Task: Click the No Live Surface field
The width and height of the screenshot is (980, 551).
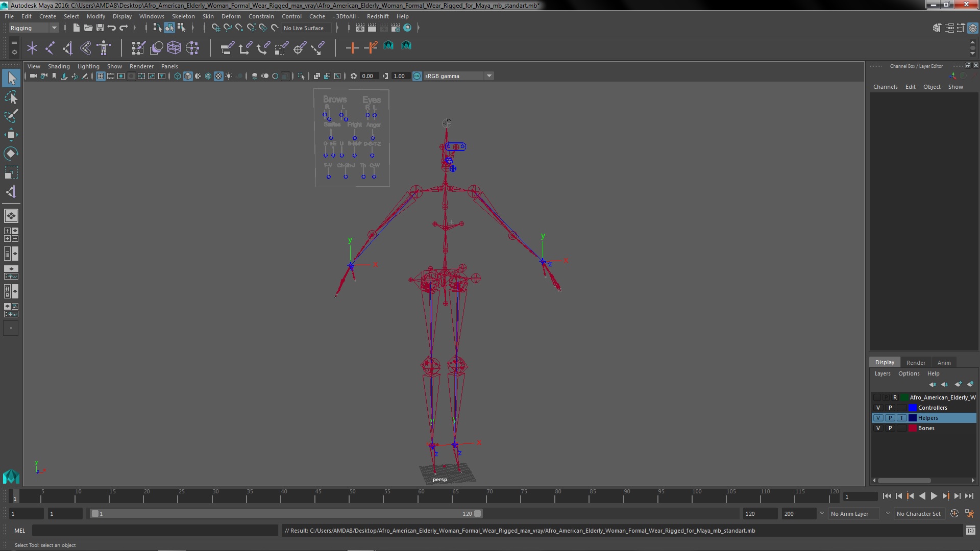Action: point(305,28)
